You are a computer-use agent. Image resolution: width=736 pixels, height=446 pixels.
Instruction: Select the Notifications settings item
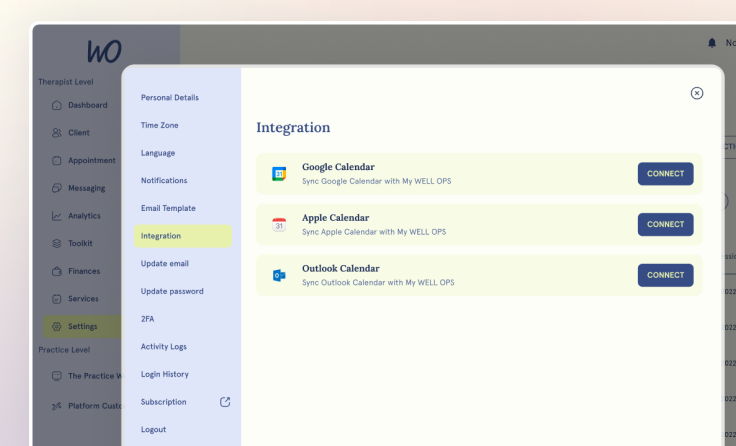164,181
